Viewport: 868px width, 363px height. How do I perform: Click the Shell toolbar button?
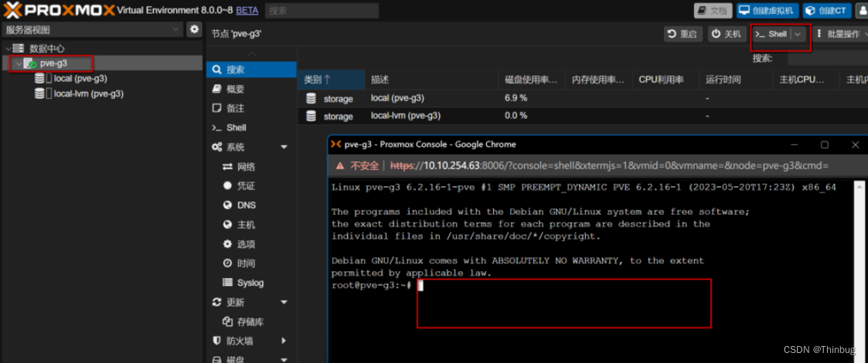(x=771, y=34)
